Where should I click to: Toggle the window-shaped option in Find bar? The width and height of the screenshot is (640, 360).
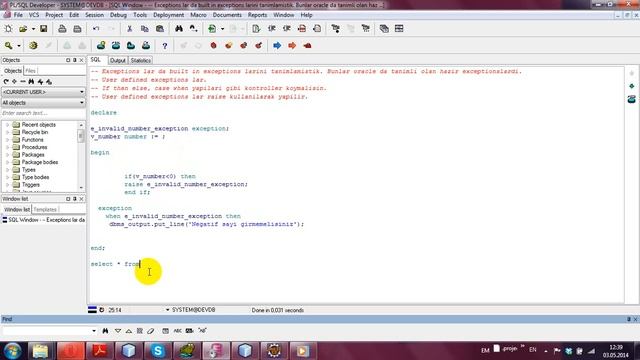pos(165,331)
